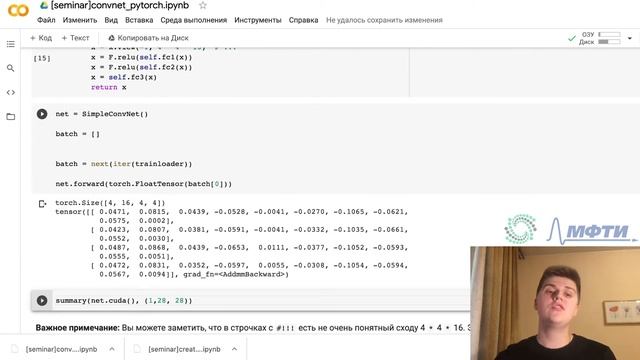Click the webcam video overlay

pos(555,303)
